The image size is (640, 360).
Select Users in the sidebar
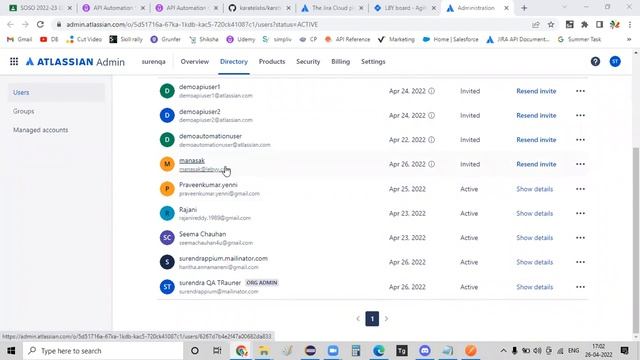coord(56,93)
